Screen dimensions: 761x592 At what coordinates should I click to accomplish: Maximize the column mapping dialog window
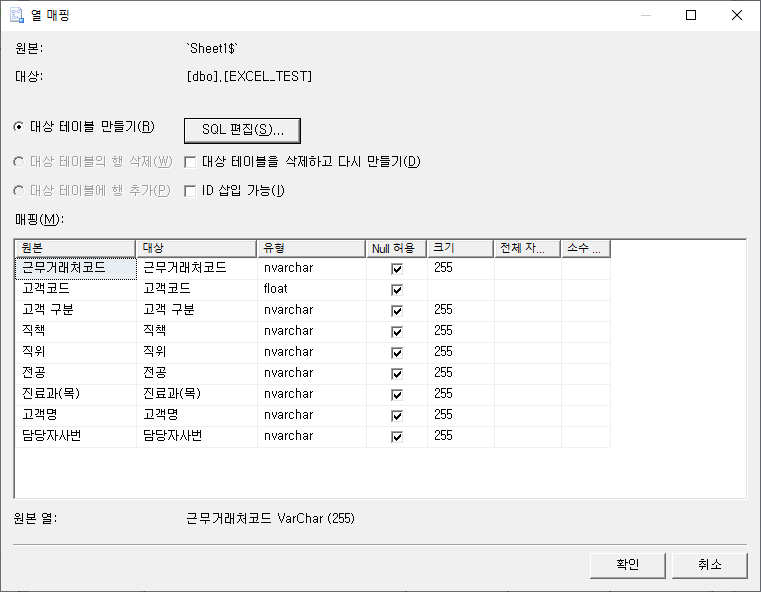[691, 16]
